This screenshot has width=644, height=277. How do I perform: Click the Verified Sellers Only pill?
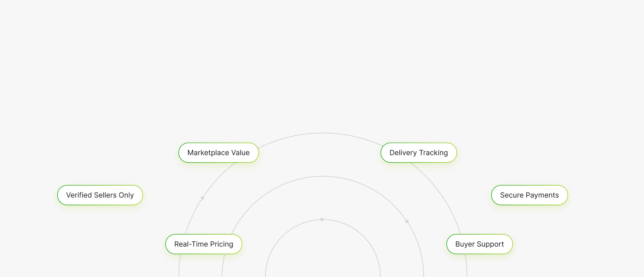point(100,195)
